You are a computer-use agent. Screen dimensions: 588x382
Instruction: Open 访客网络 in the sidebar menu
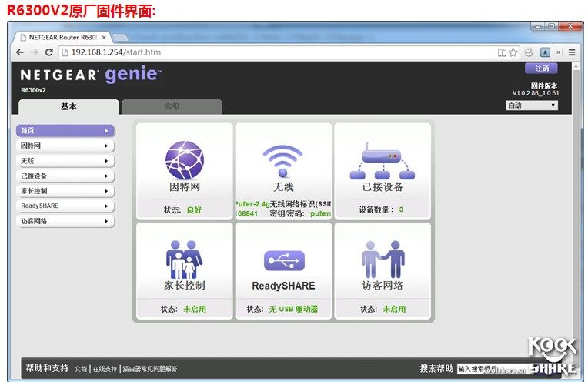click(x=65, y=221)
